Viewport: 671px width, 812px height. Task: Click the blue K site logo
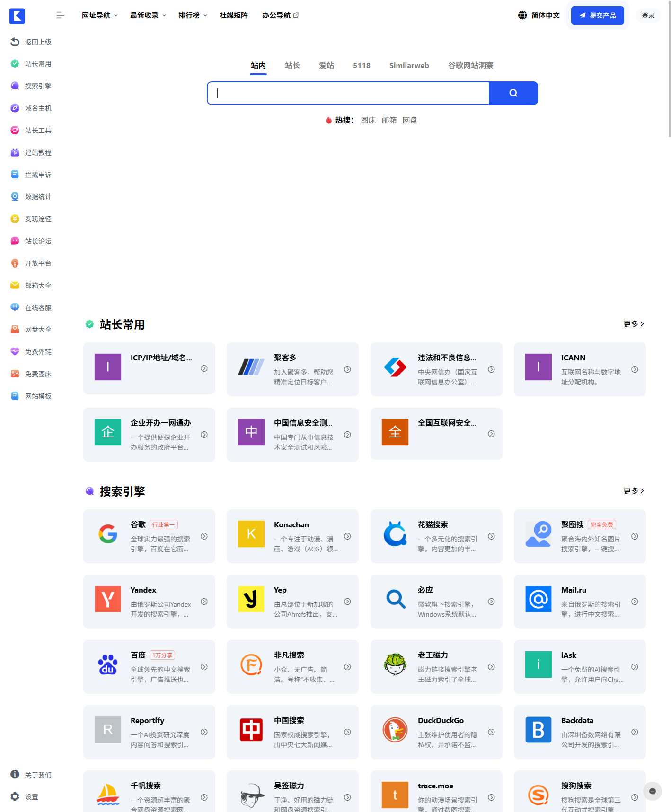[17, 16]
